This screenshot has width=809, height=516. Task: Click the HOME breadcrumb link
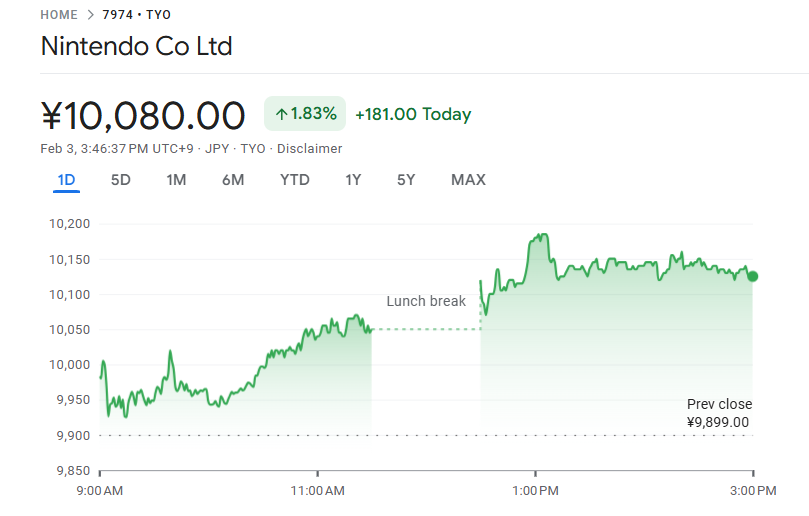59,15
